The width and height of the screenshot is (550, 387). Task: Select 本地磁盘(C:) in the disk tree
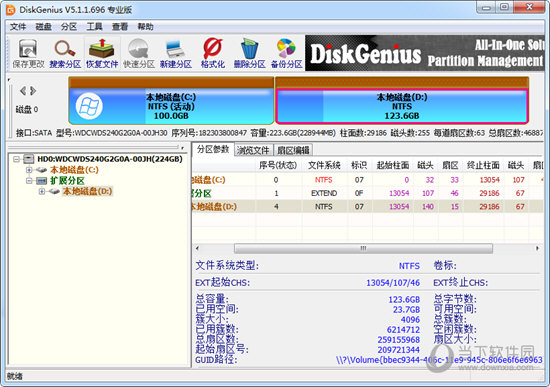74,170
